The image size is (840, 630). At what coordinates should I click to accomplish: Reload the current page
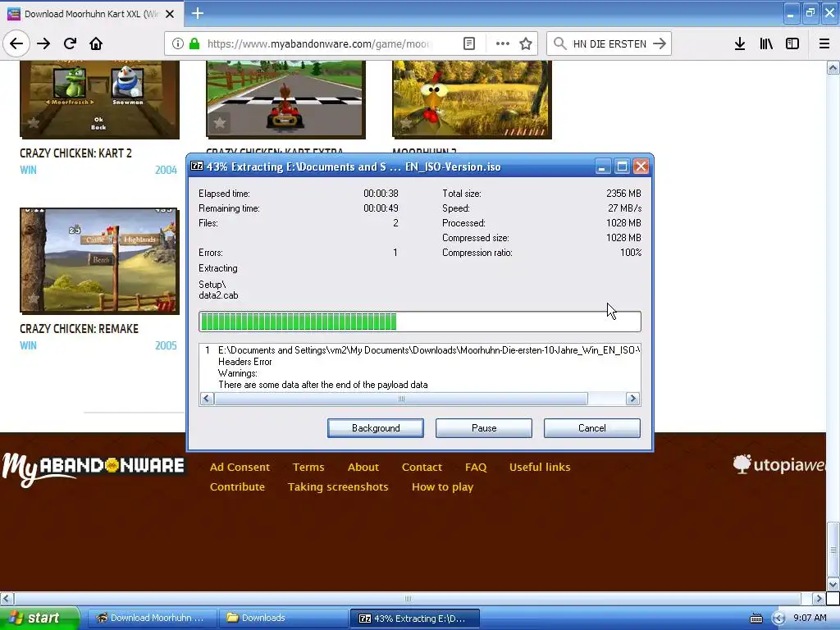(x=70, y=44)
